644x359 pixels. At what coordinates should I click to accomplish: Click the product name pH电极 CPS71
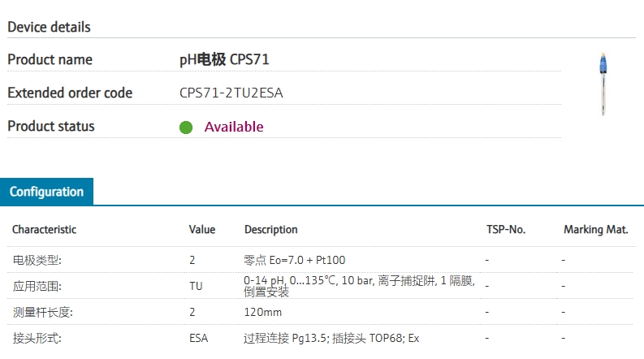pos(224,59)
